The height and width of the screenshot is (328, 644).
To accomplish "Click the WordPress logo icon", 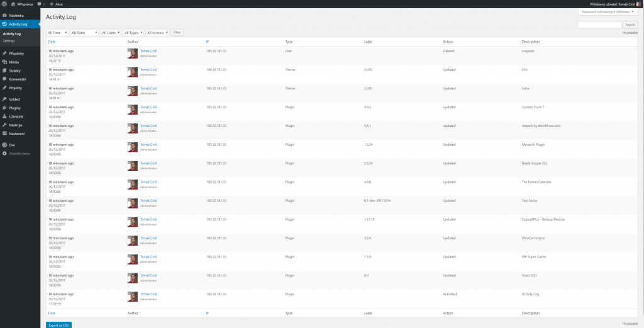I will click(4, 4).
